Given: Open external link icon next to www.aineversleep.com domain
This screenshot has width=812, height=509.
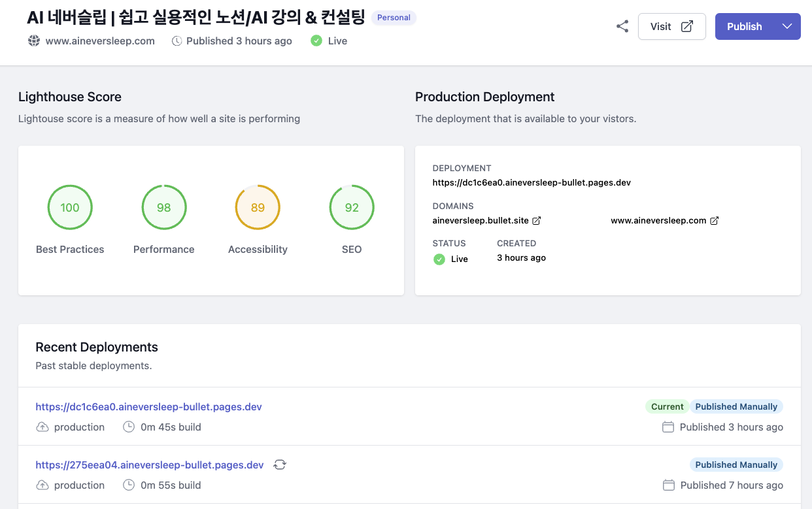Looking at the screenshot, I should click(715, 221).
